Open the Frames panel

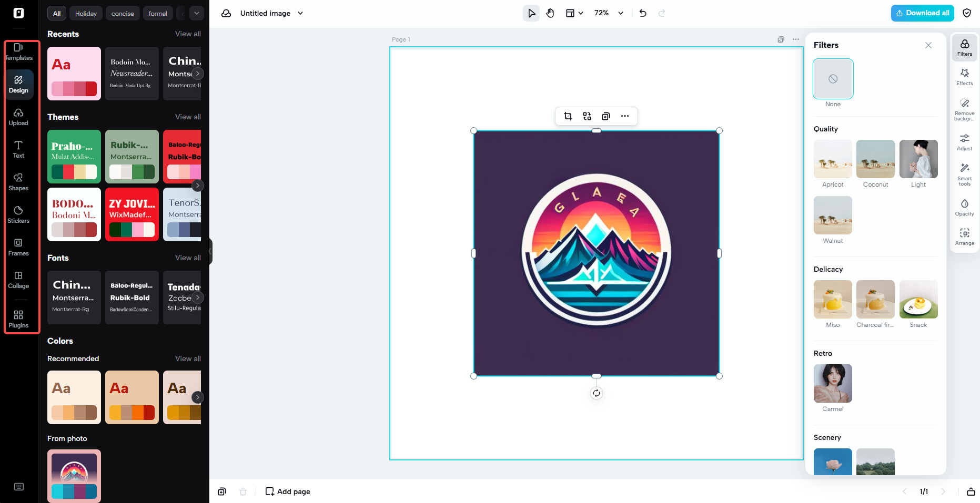(x=18, y=248)
